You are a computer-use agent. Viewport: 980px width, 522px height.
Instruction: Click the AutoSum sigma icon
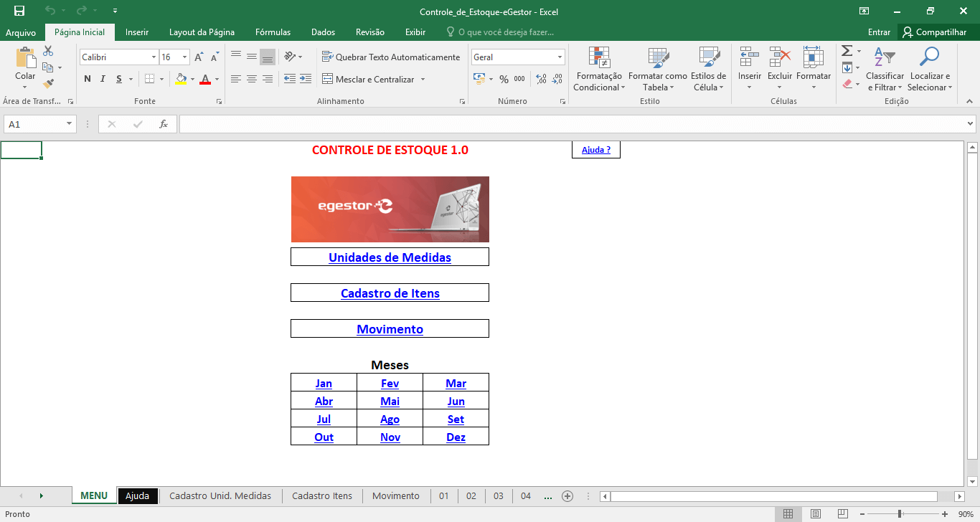[847, 51]
